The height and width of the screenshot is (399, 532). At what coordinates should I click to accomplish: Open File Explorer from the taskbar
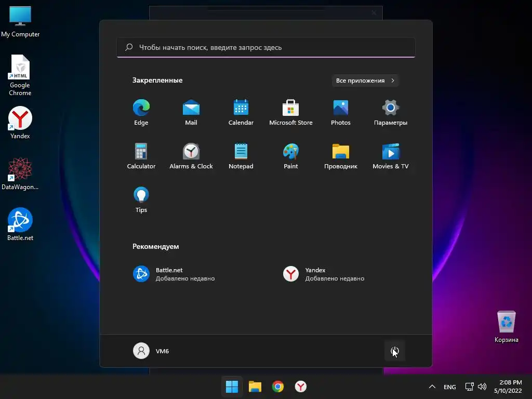255,387
